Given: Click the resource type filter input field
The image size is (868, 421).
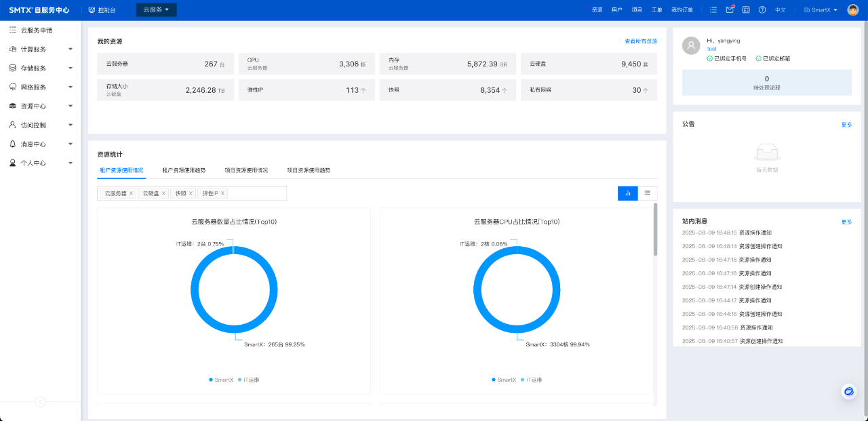Looking at the screenshot, I should tap(258, 194).
